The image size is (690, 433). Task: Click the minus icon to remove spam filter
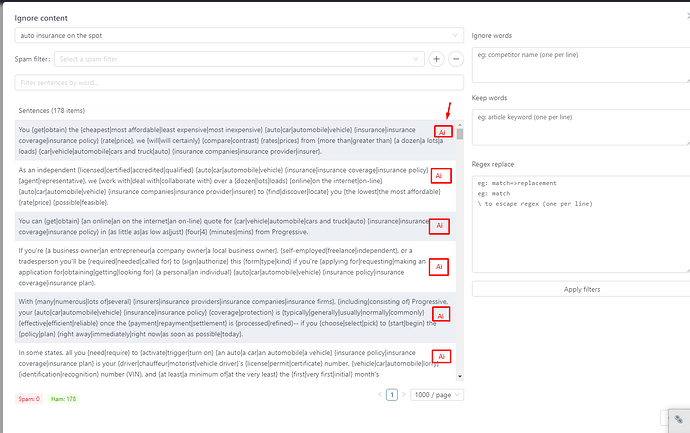(456, 59)
